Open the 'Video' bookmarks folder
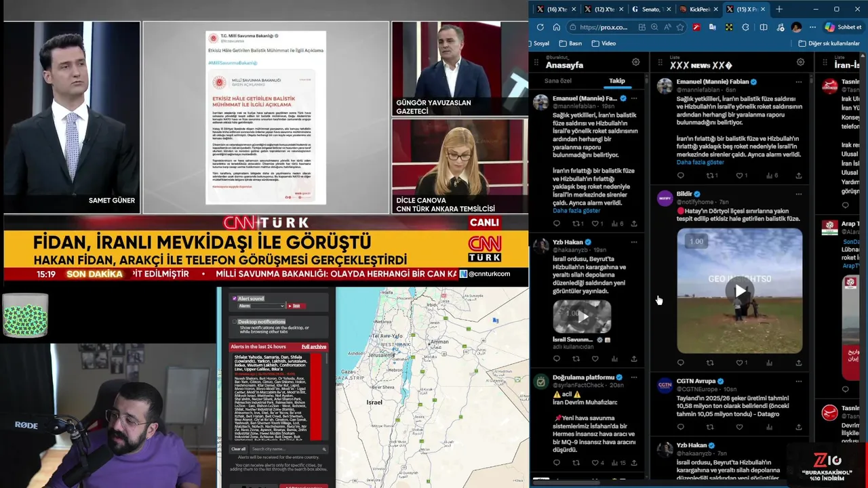 pyautogui.click(x=604, y=43)
